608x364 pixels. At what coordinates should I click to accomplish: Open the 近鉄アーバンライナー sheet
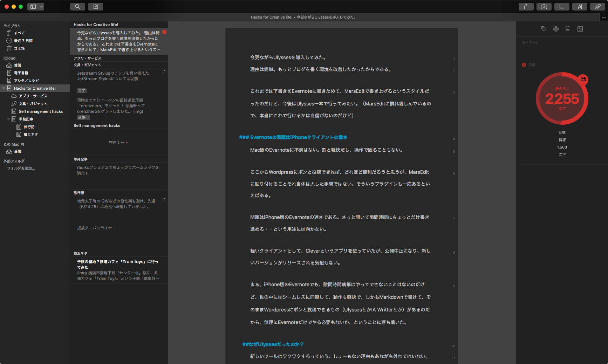119,236
